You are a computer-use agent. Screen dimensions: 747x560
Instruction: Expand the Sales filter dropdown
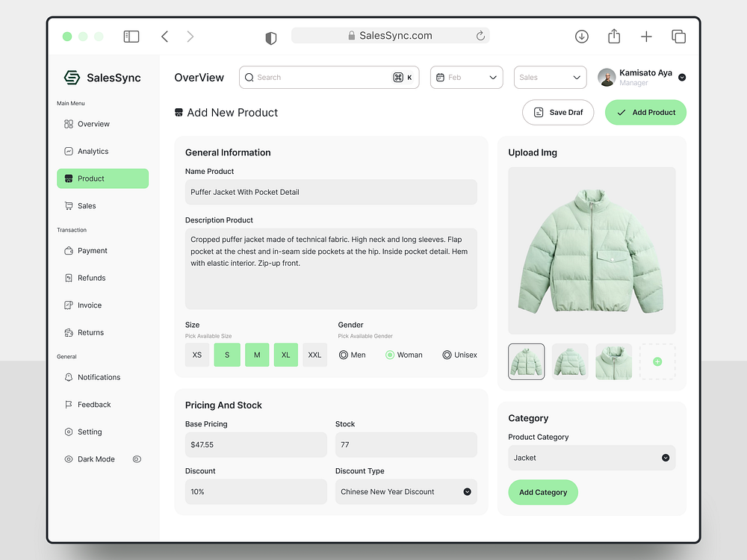pyautogui.click(x=550, y=77)
